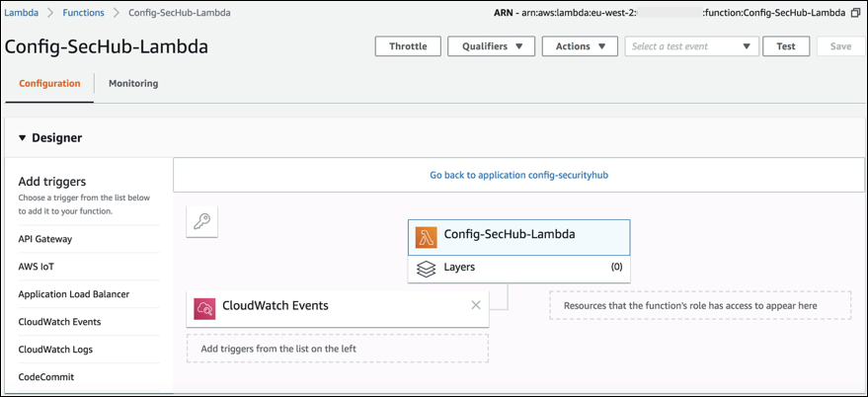Screen dimensions: 868x397
Task: Click the Config-SecHub-Lambda breadcrumb text
Action: (180, 13)
